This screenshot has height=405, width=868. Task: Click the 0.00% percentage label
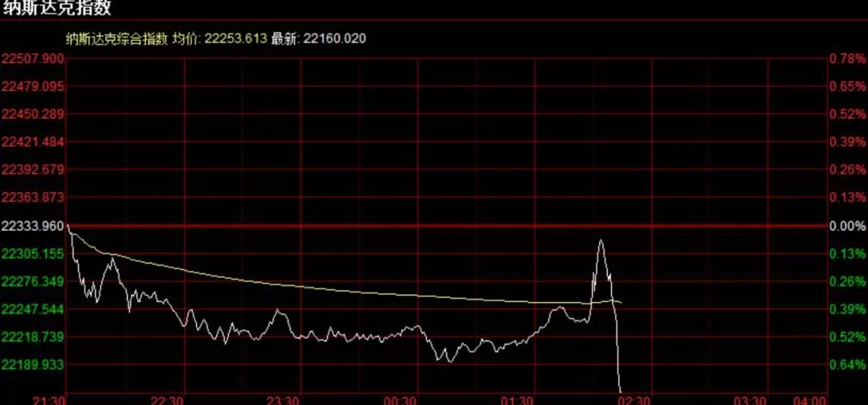847,226
